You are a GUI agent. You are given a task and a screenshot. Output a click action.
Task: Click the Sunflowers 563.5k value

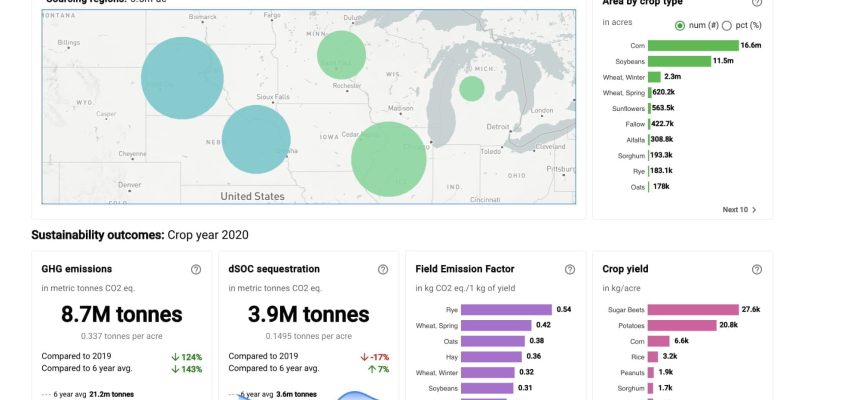coord(663,108)
